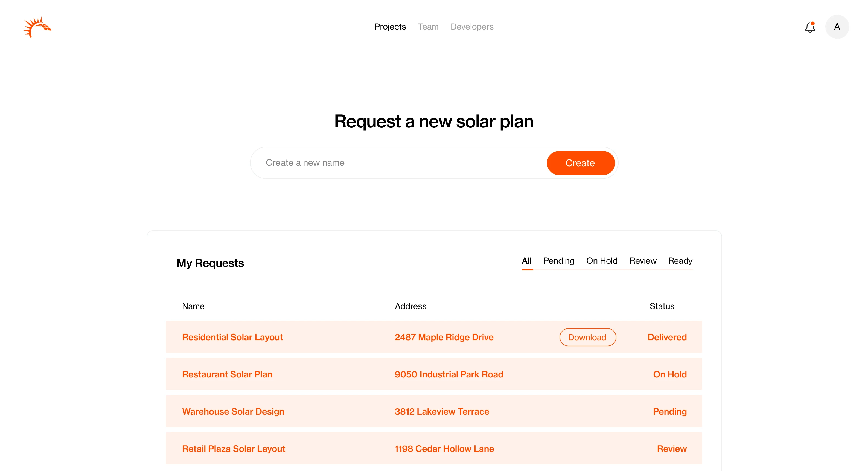The width and height of the screenshot is (868, 471).
Task: Open Restaurant Solar Plan request
Action: pos(227,374)
